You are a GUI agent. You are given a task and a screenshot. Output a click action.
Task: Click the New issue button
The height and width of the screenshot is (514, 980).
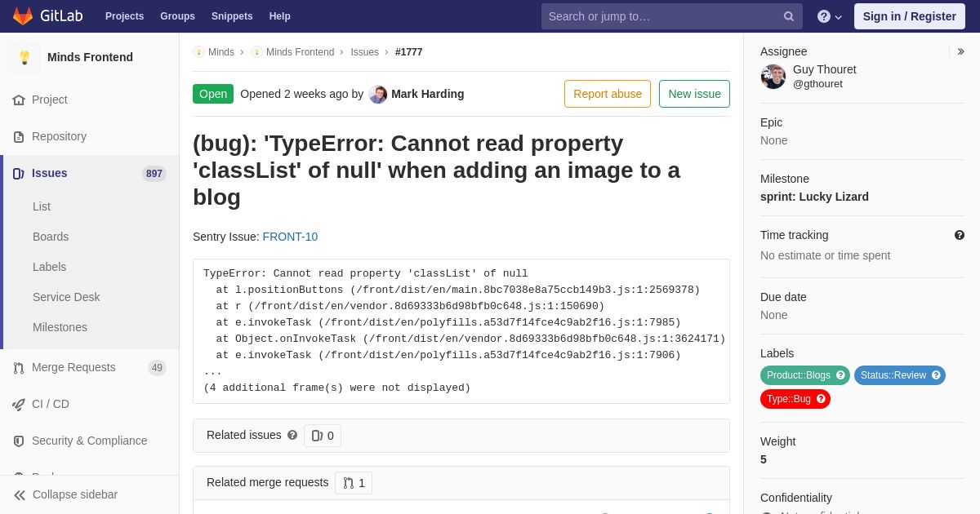coord(694,94)
